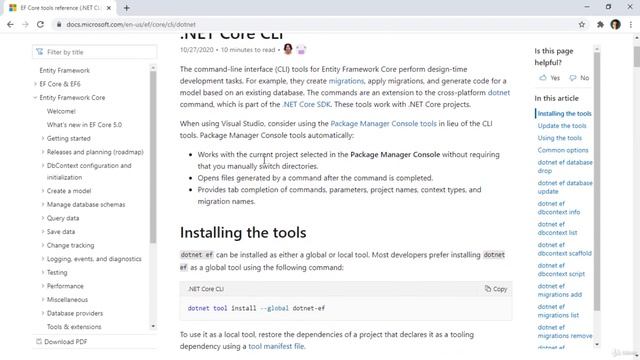The width and height of the screenshot is (640, 360).
Task: Follow the migrations link
Action: 346,81
